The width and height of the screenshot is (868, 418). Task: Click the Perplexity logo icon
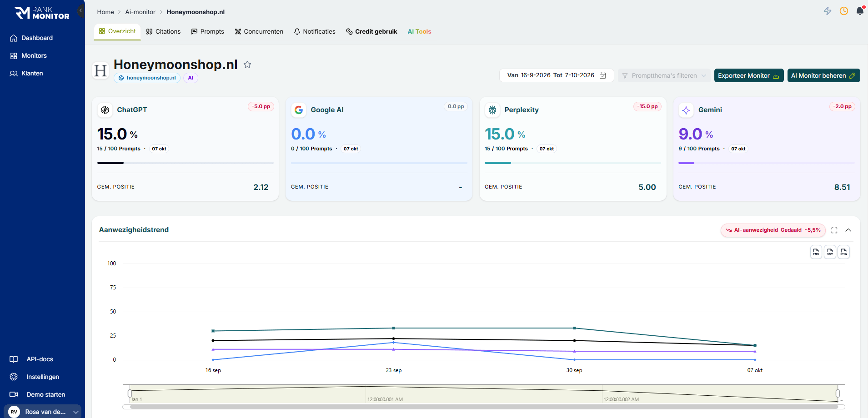point(492,110)
